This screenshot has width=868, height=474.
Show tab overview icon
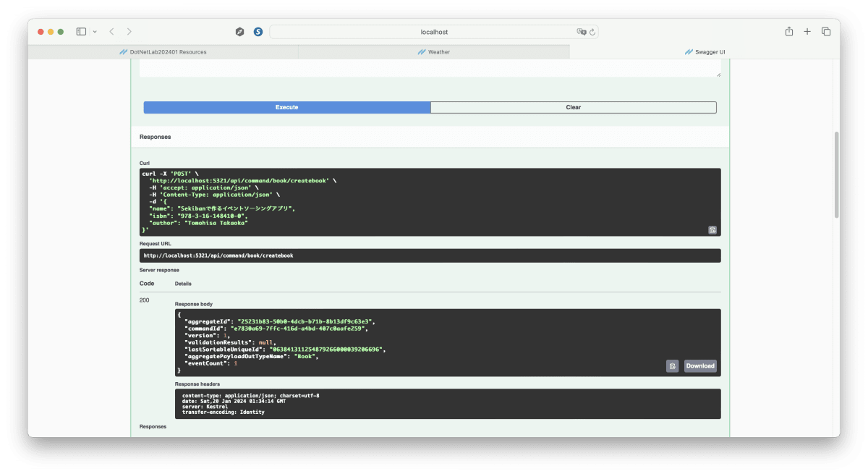826,32
